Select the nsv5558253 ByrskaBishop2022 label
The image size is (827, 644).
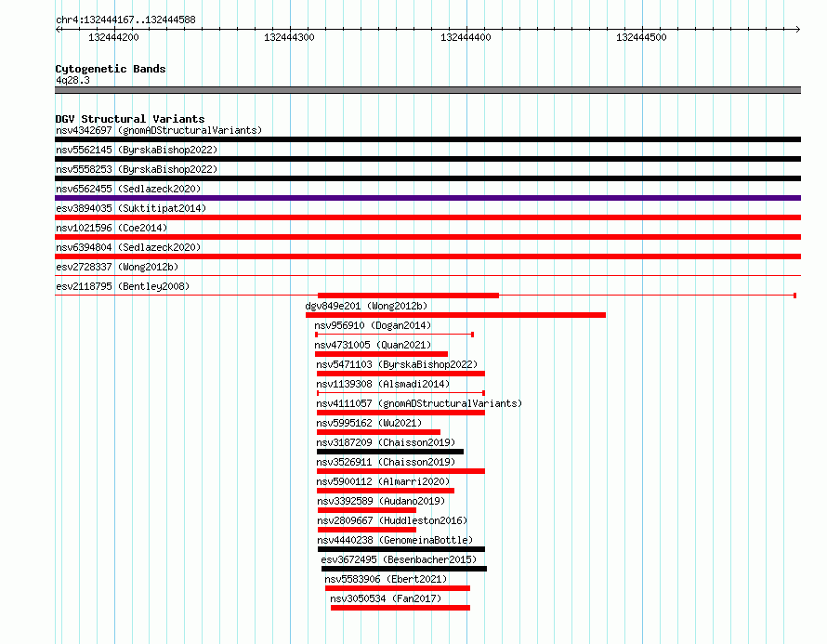coord(137,169)
